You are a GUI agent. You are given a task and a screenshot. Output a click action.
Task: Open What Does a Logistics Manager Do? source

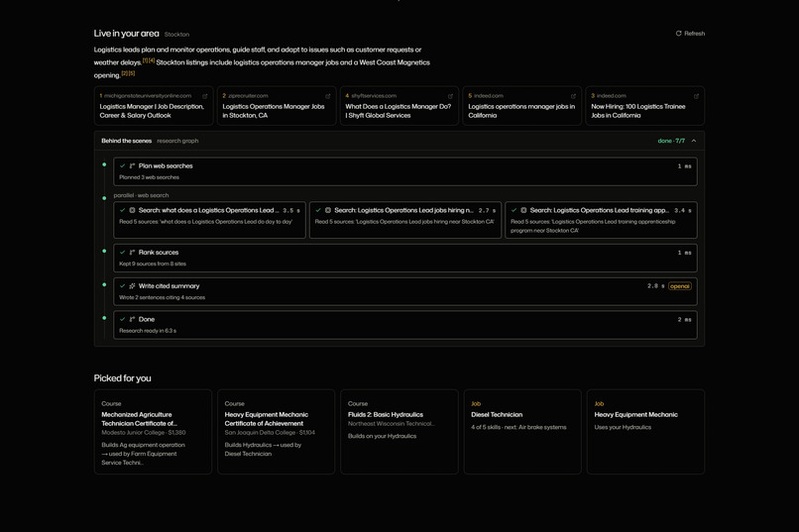click(399, 106)
